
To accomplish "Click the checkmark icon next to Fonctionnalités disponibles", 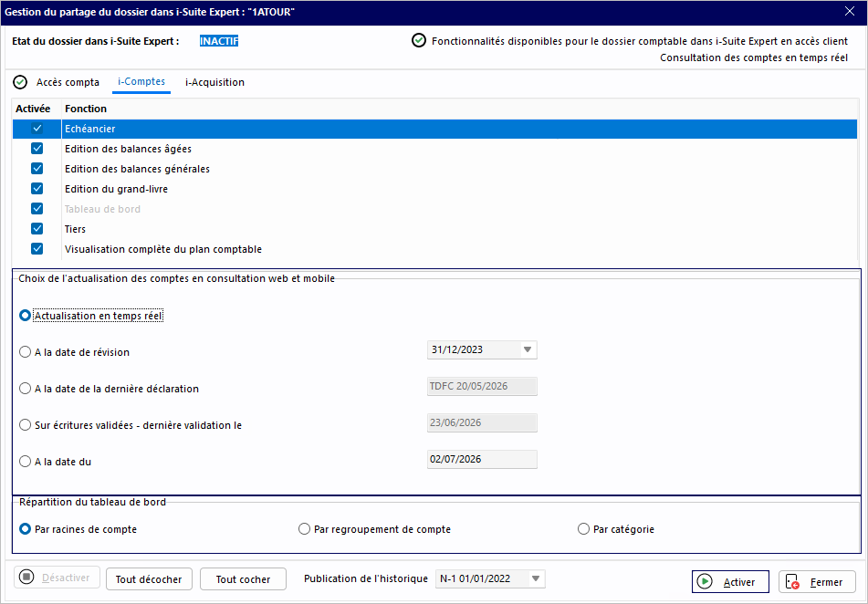I will click(x=419, y=40).
